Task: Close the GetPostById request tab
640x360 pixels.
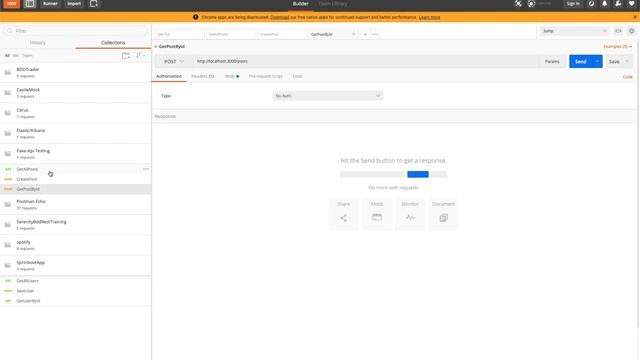Action: (x=353, y=34)
